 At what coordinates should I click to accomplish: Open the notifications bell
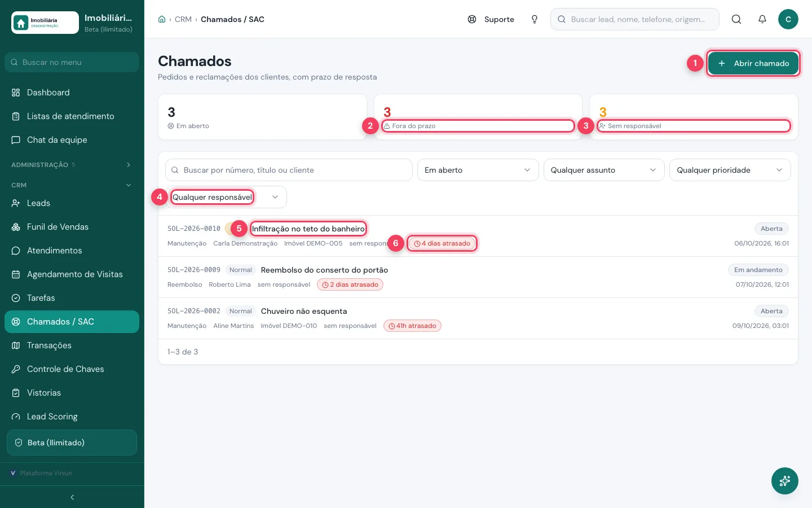762,19
